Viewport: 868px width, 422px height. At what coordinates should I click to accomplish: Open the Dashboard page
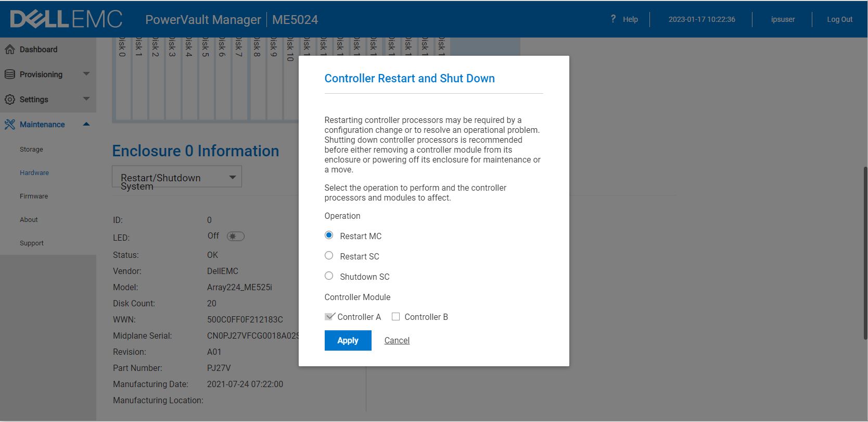click(39, 49)
